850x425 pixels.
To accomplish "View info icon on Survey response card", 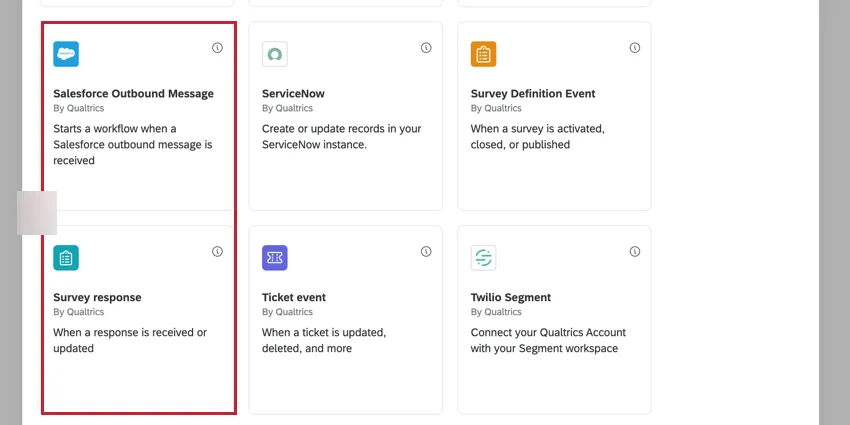I will pyautogui.click(x=217, y=252).
